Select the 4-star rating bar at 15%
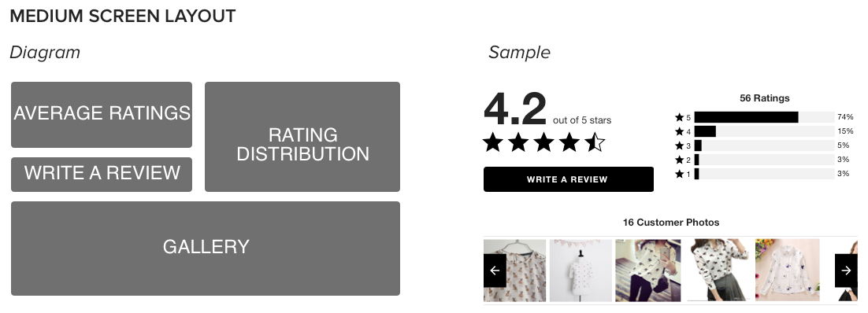Viewport: 868px width, 313px height. tap(764, 131)
